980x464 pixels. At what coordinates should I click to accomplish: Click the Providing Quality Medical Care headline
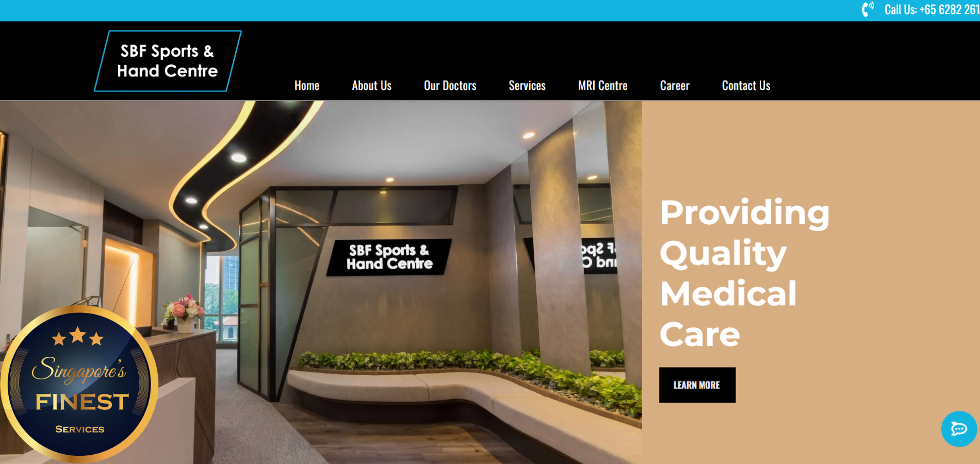744,273
